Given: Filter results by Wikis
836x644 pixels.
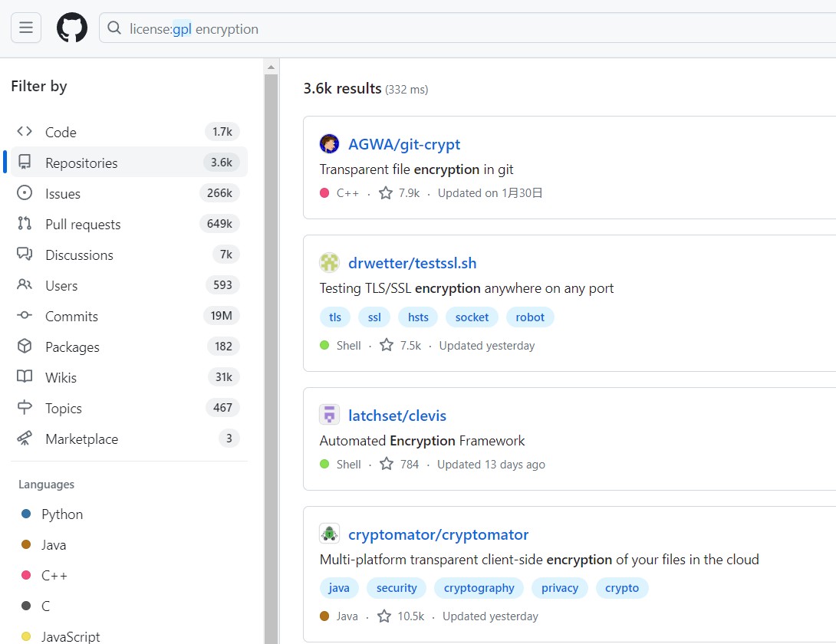Looking at the screenshot, I should click(129, 377).
